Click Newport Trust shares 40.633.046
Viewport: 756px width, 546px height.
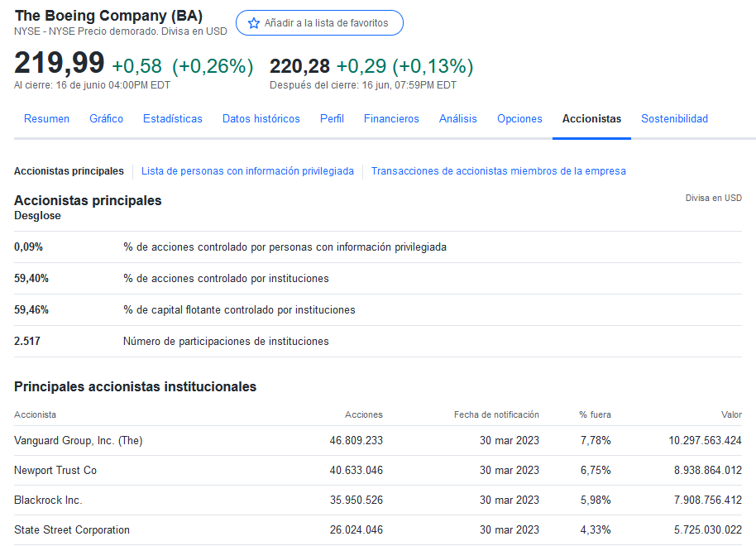pyautogui.click(x=356, y=470)
